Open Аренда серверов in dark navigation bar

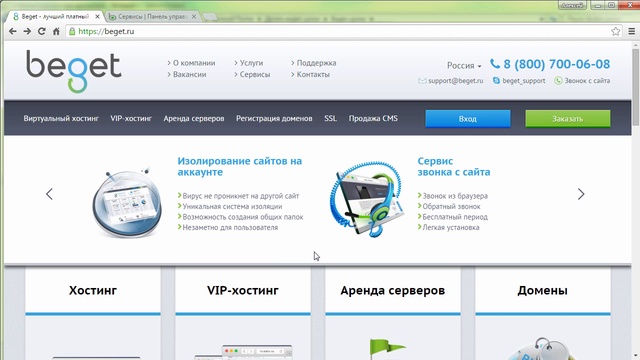194,118
